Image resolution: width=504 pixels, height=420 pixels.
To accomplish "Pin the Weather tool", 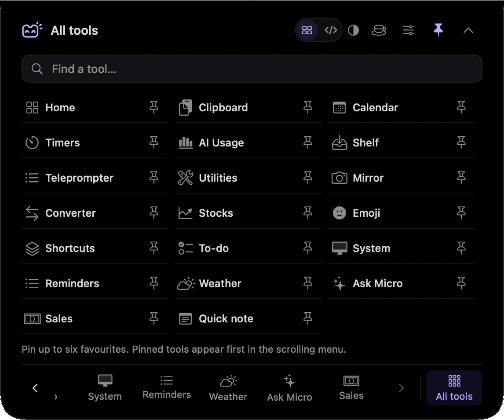I will point(308,283).
